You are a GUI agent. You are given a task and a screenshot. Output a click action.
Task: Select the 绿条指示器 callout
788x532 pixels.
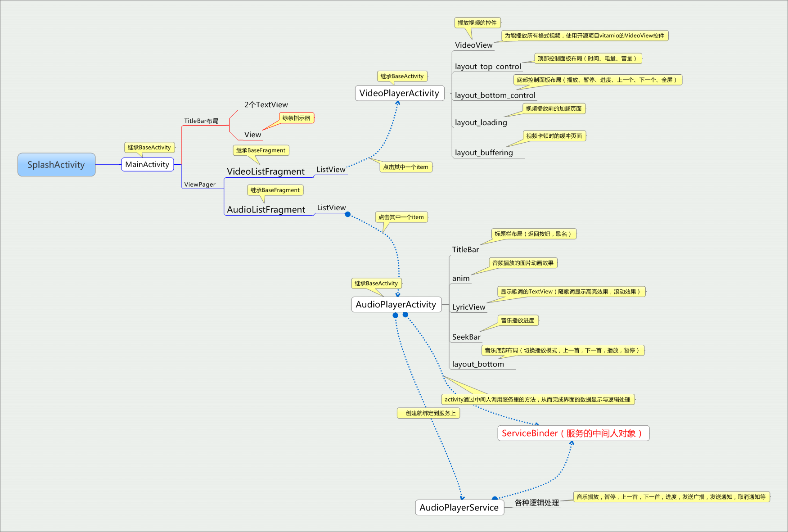coord(297,118)
